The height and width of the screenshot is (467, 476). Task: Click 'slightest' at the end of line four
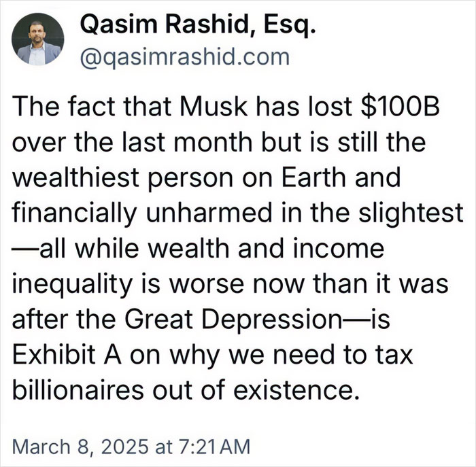tap(411, 213)
